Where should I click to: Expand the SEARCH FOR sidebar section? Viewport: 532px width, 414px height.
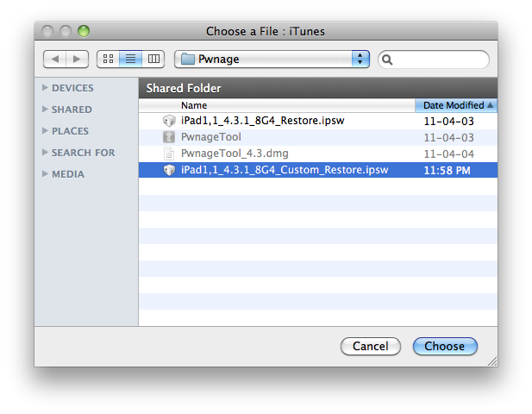tap(46, 153)
